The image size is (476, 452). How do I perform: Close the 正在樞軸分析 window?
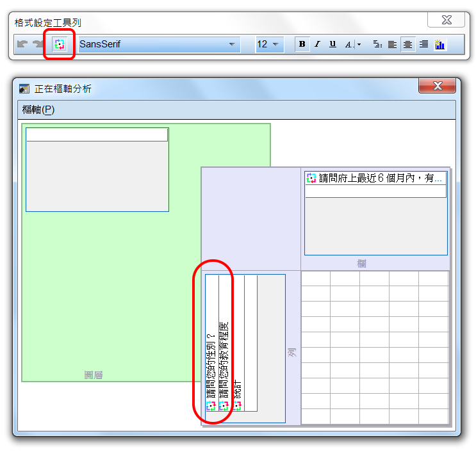(x=438, y=86)
